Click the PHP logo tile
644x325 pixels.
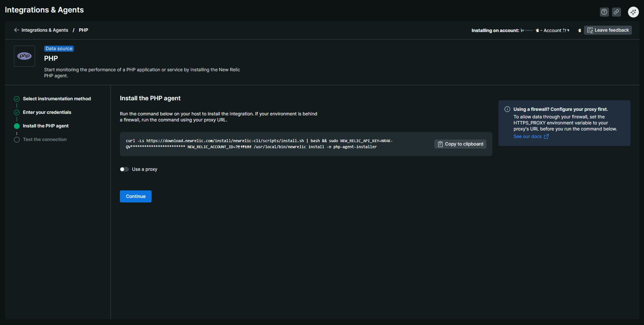[x=25, y=56]
